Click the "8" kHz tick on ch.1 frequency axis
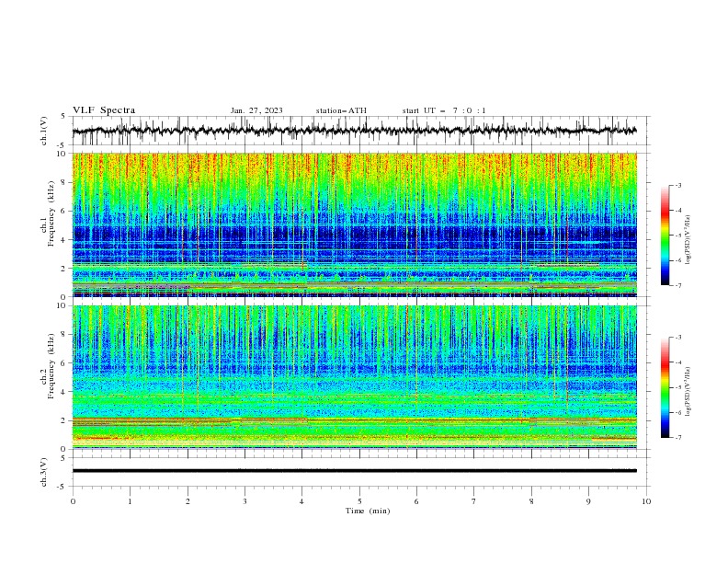The image size is (728, 563). [65, 182]
